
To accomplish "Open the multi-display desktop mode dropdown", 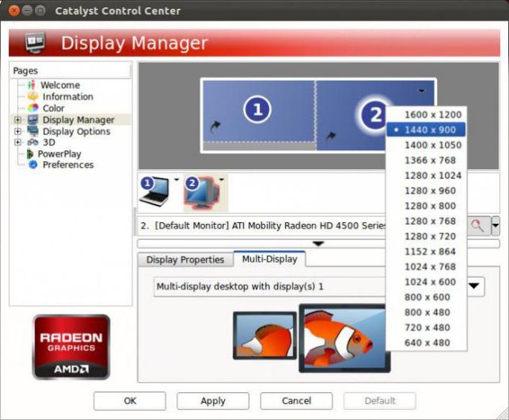I will (474, 286).
